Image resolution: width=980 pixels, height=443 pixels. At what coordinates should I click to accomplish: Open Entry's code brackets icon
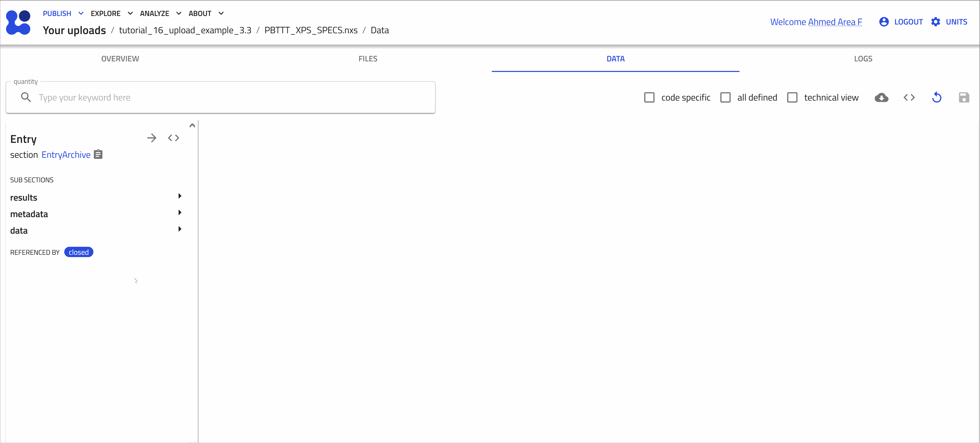coord(173,138)
